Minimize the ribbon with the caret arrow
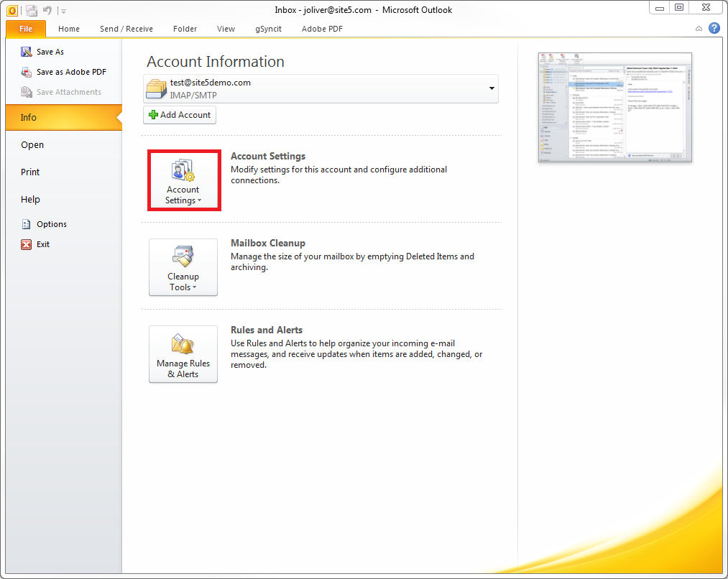728x579 pixels. click(x=699, y=29)
